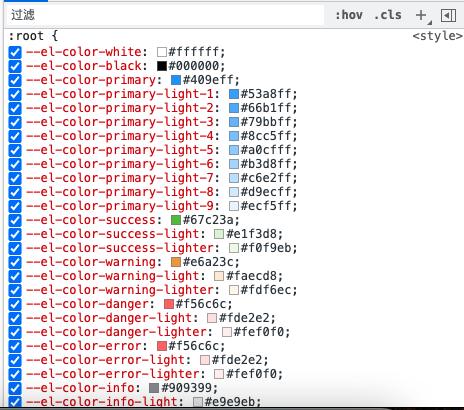Edit the --el-color-success-light property name
Image resolution: width=464 pixels, height=410 pixels.
[x=112, y=234]
